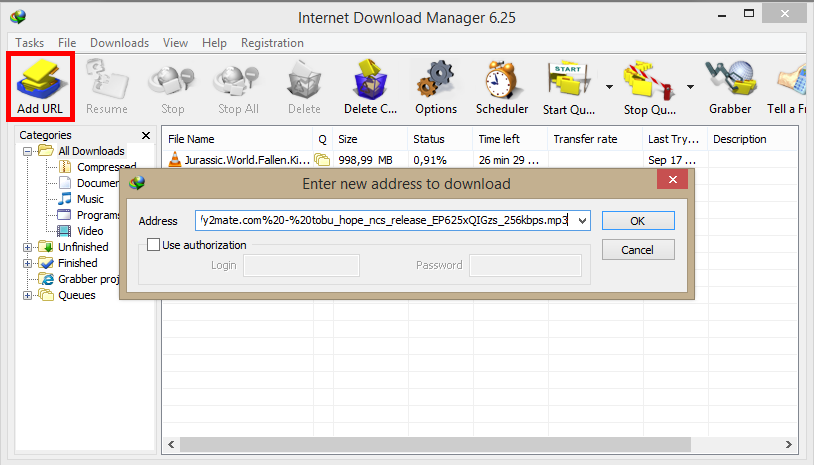Close the Categories panel

coord(146,135)
